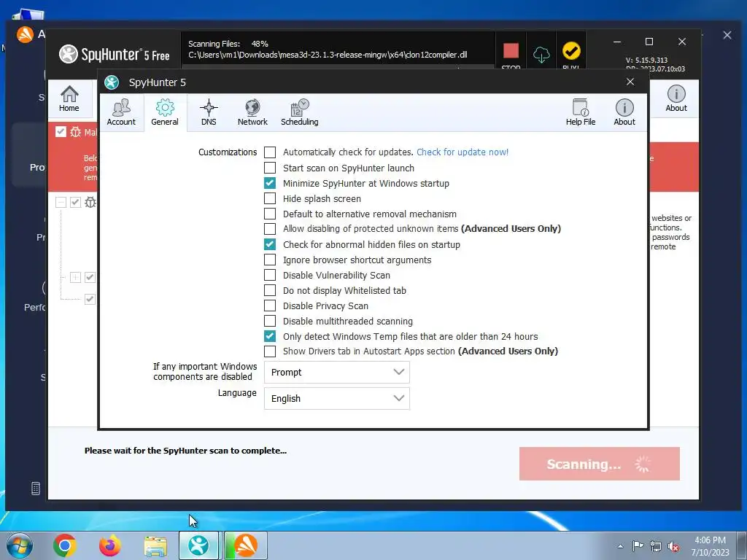Enable Disable Privacy Scan option
This screenshot has width=747, height=560.
pyautogui.click(x=270, y=306)
